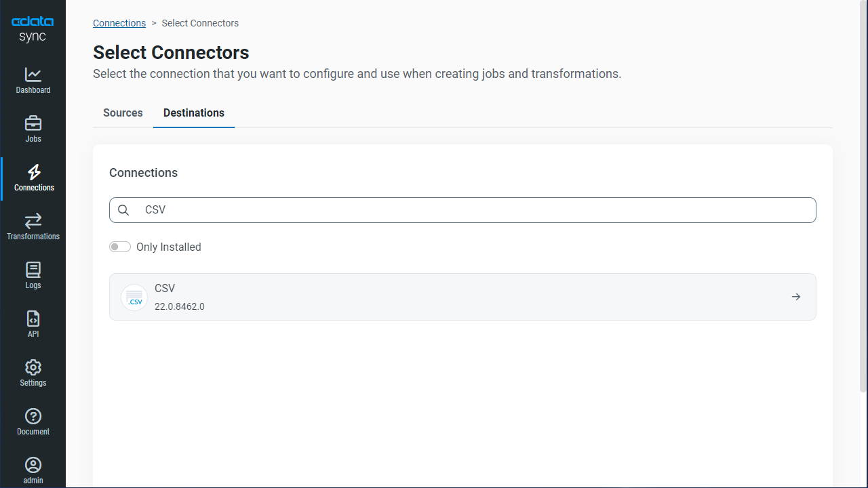Click the admin user profile icon
Image resolution: width=868 pixels, height=488 pixels.
(33, 465)
